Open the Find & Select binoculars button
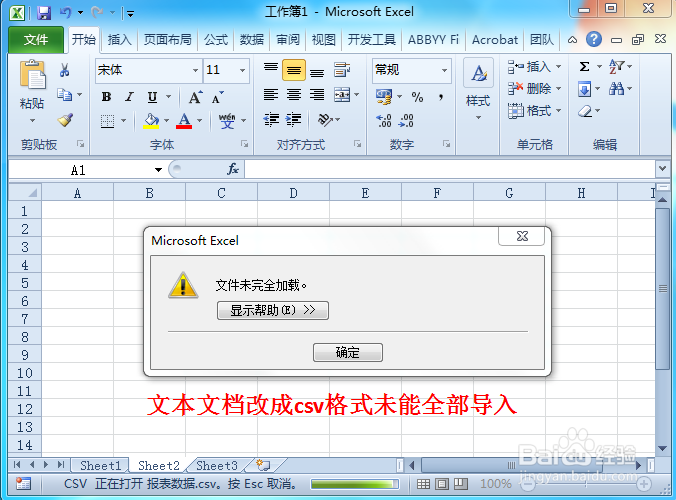The height and width of the screenshot is (500, 676). [x=617, y=89]
